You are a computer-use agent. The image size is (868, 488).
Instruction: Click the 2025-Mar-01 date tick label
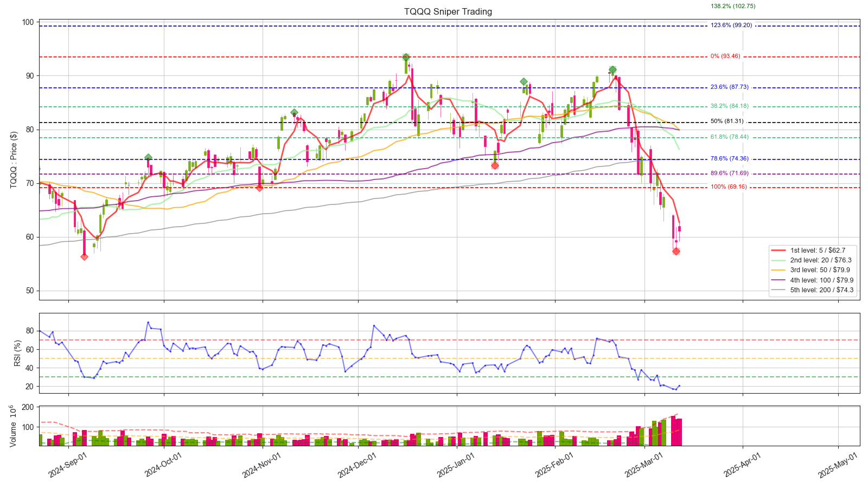(x=644, y=465)
